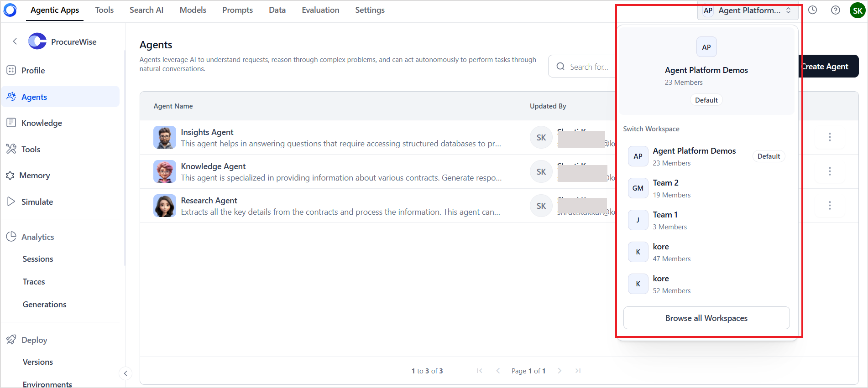Click the Updated By column header
Screen dimensions: 868x388
tap(548, 106)
